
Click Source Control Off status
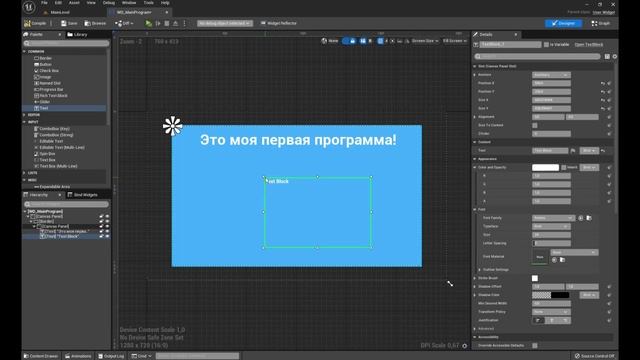click(594, 356)
